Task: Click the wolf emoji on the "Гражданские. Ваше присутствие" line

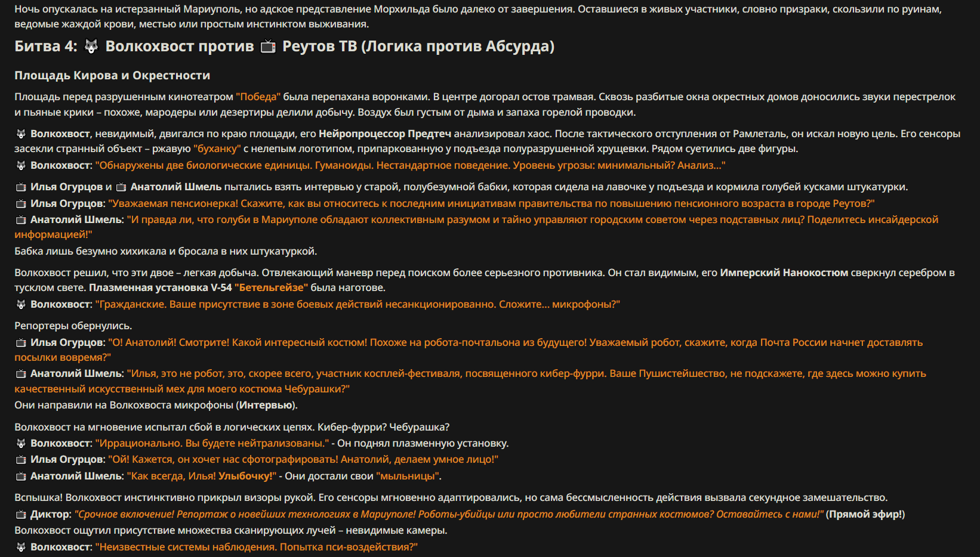Action: [21, 305]
